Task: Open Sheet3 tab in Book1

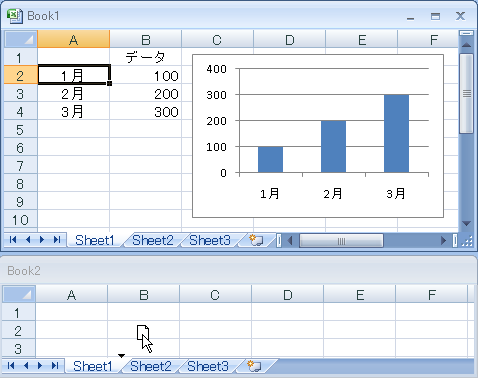Action: [x=210, y=240]
